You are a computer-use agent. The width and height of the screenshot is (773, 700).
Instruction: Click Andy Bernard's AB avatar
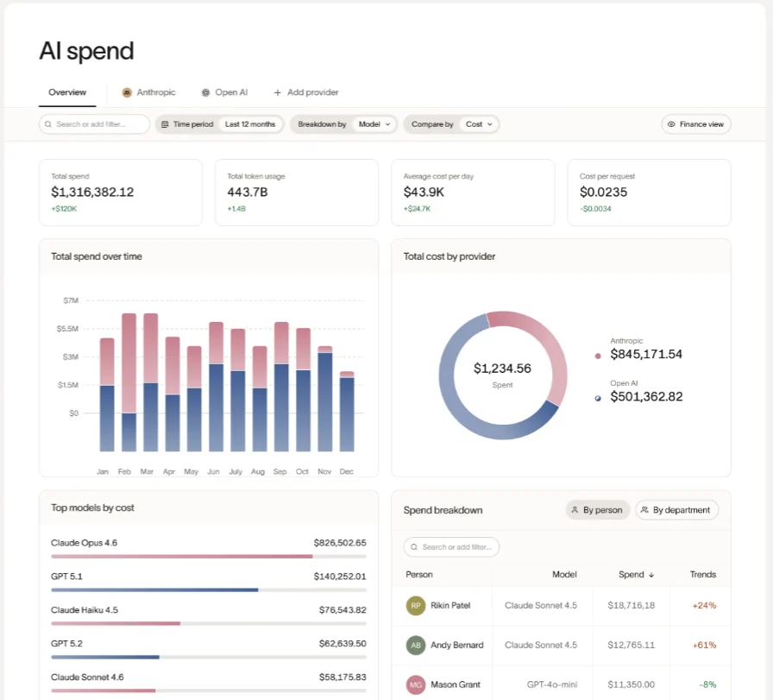coord(416,645)
